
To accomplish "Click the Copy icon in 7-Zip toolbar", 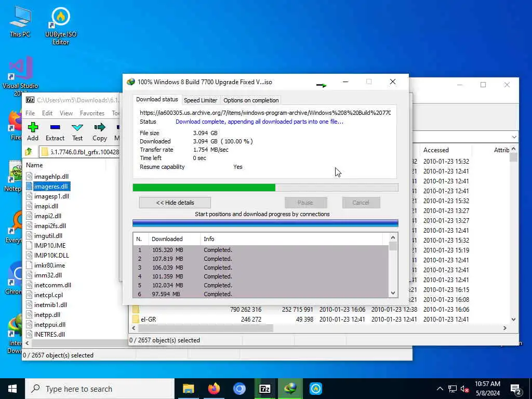I will 100,128.
